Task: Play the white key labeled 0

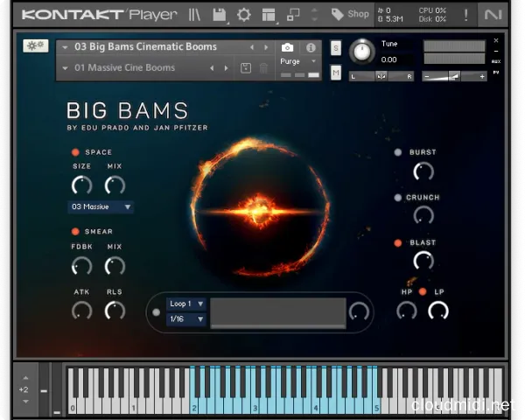Action: click(x=73, y=405)
